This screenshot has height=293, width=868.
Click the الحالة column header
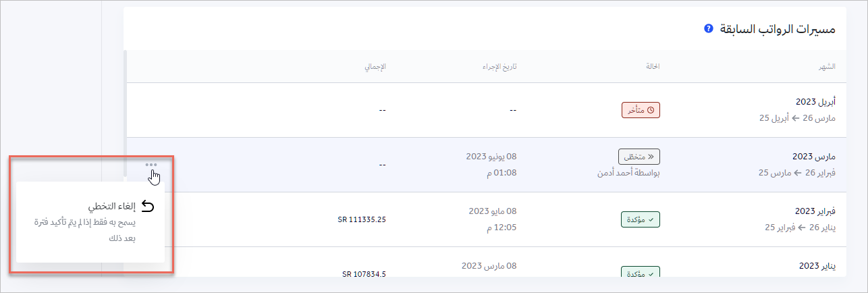(x=651, y=66)
